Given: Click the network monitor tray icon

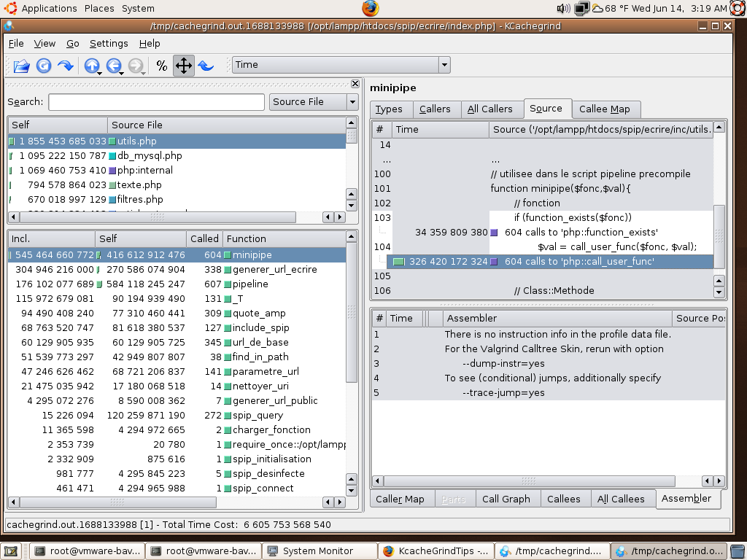Looking at the screenshot, I should (x=581, y=8).
